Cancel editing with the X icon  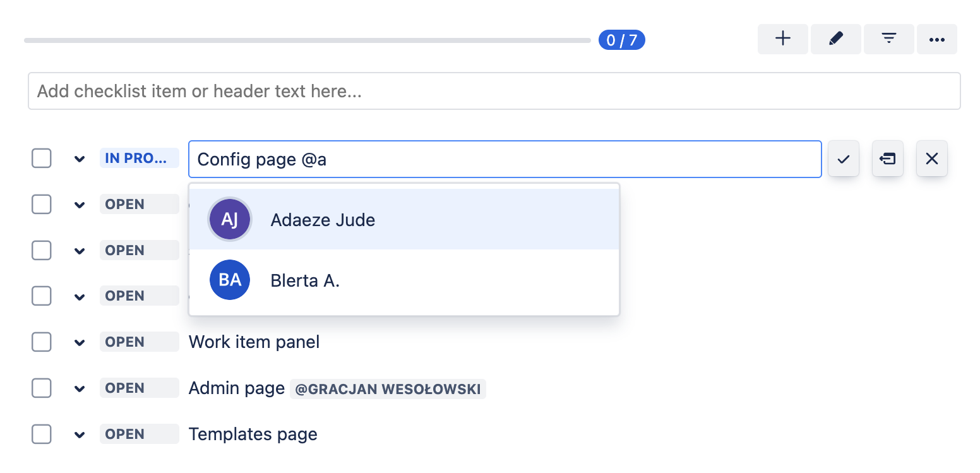pyautogui.click(x=931, y=159)
